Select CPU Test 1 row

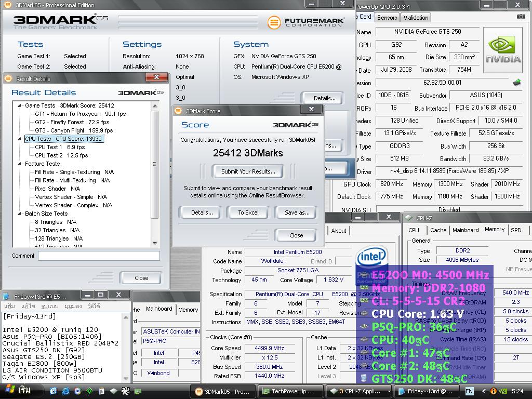(60, 147)
